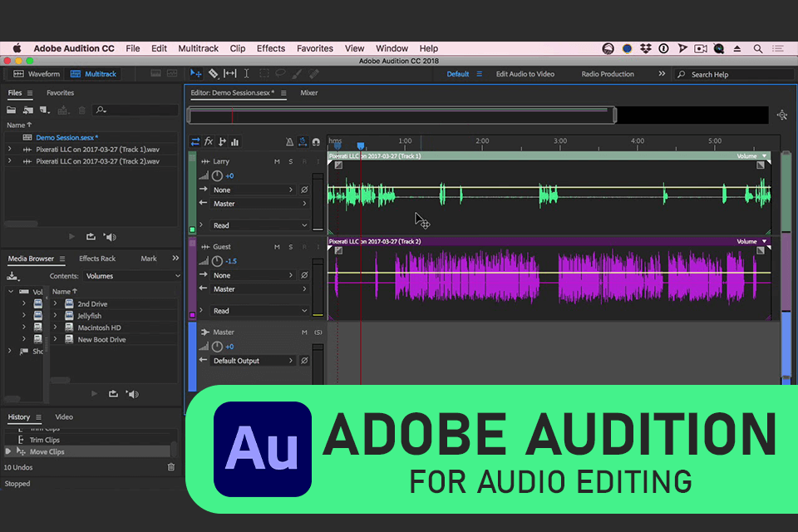Viewport: 798px width, 532px height.
Task: Open Guest automation Read dropdown
Action: (x=260, y=311)
